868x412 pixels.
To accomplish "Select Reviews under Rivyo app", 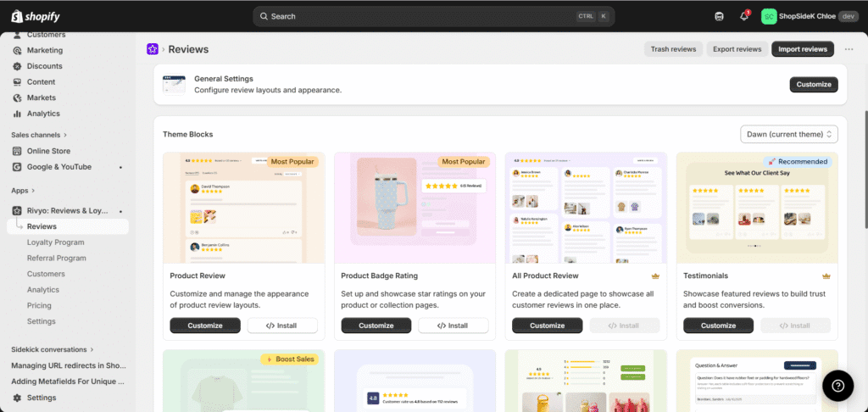I will [68, 226].
